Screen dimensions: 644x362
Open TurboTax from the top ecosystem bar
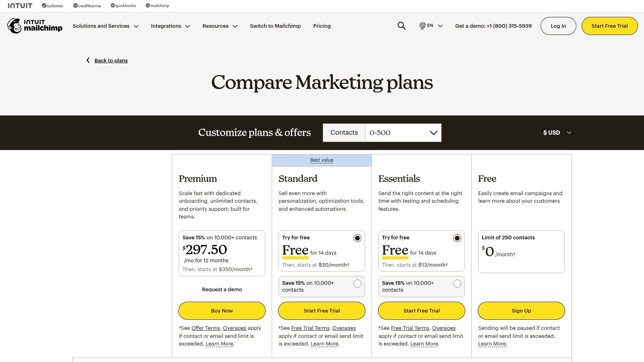[x=52, y=6]
